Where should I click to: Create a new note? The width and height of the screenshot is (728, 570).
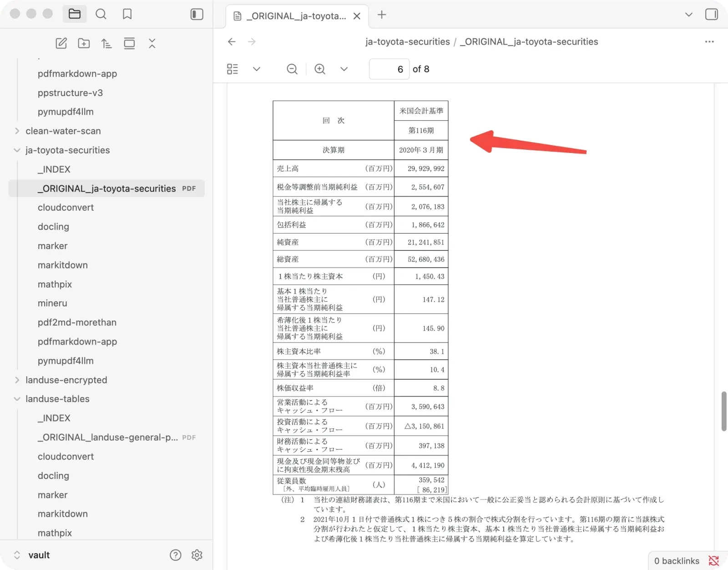click(61, 43)
